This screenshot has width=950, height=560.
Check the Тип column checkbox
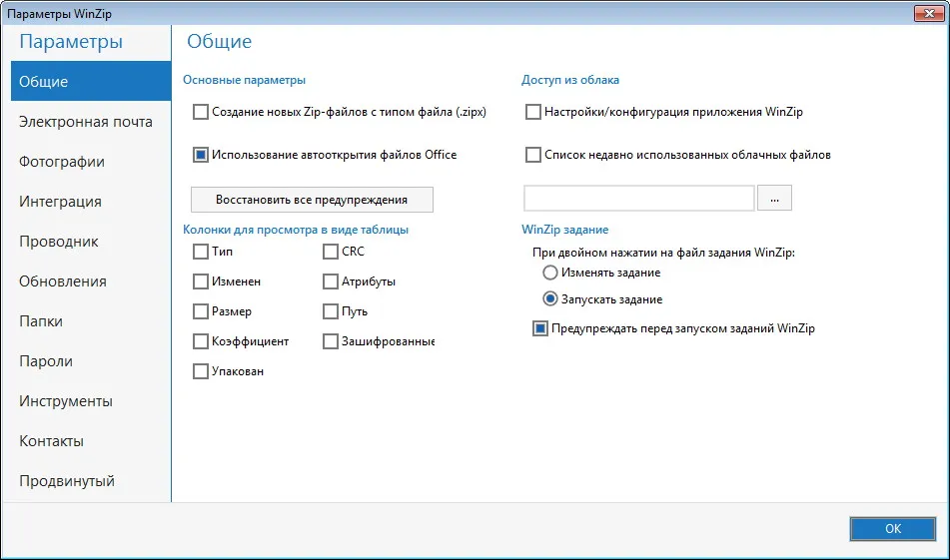tap(201, 252)
